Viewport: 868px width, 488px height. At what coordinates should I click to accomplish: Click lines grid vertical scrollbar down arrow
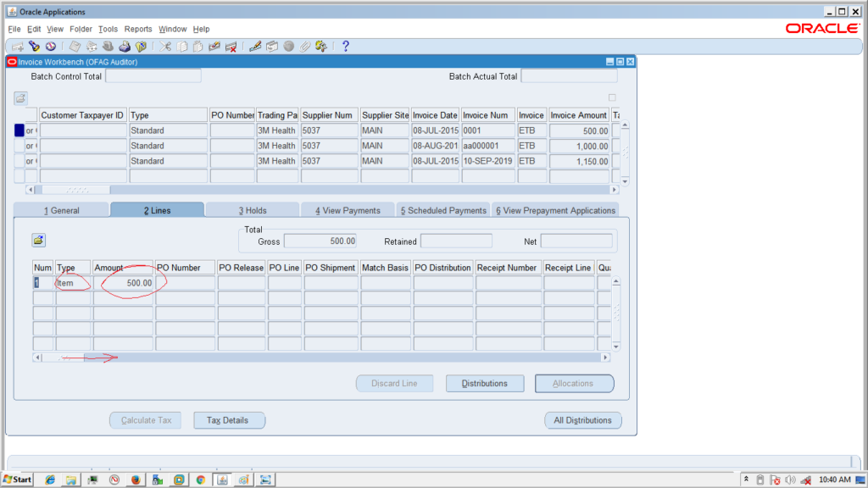[616, 347]
